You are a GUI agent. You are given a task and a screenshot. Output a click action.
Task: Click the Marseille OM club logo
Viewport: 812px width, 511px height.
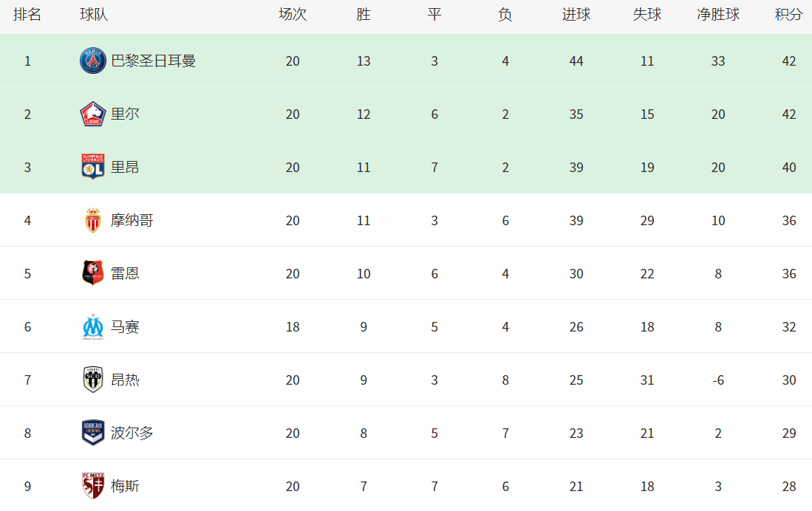[x=93, y=327]
